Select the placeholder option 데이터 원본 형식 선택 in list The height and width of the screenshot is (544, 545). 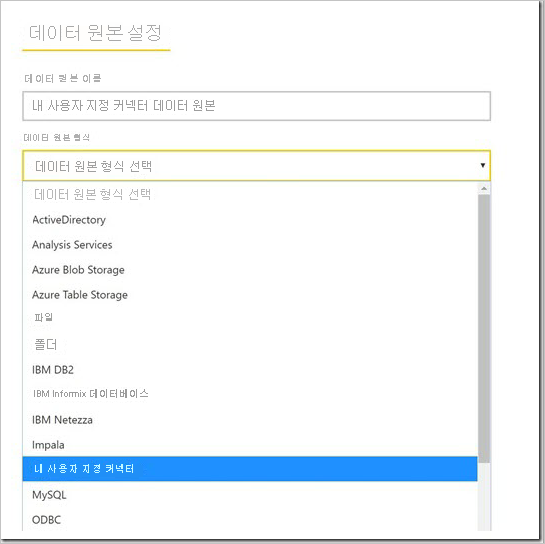tap(250, 194)
